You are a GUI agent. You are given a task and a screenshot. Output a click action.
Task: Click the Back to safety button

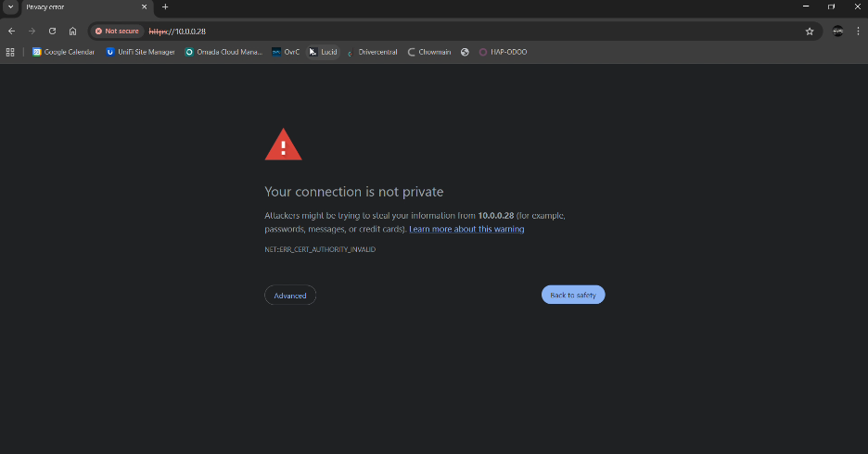pyautogui.click(x=573, y=295)
